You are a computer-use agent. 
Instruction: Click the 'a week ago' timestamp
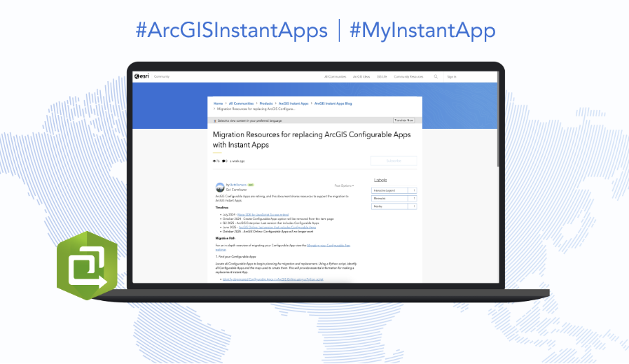(x=237, y=161)
